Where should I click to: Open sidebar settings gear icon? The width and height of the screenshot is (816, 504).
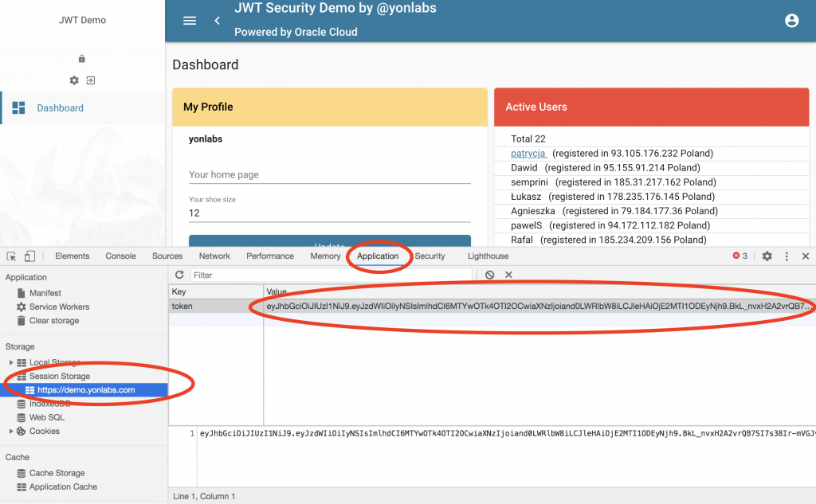click(74, 80)
